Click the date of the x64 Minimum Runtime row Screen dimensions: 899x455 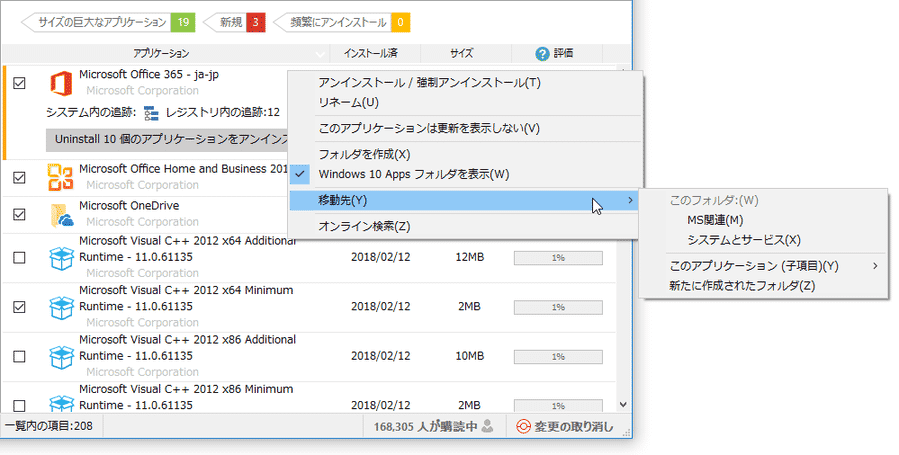[381, 307]
